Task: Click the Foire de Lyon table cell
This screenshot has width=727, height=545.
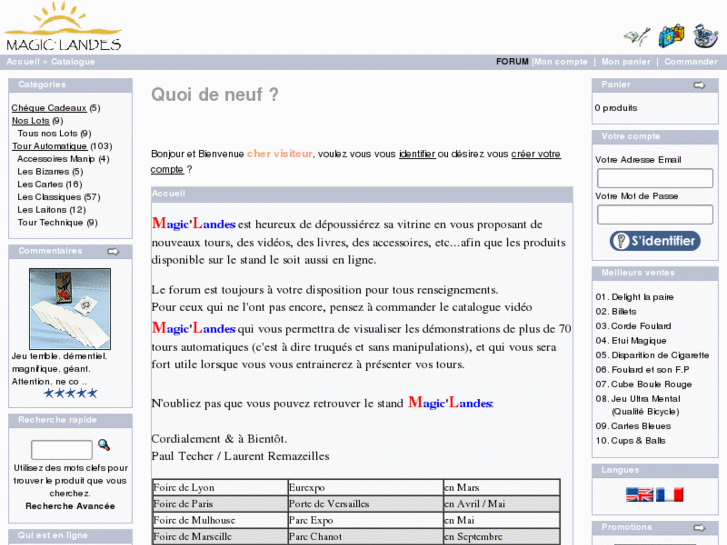Action: tap(220, 488)
